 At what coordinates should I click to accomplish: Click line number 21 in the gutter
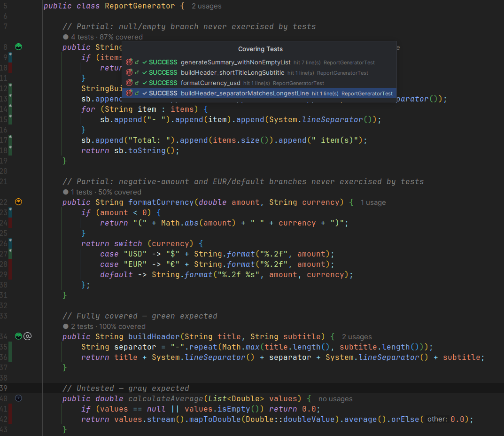(4, 181)
